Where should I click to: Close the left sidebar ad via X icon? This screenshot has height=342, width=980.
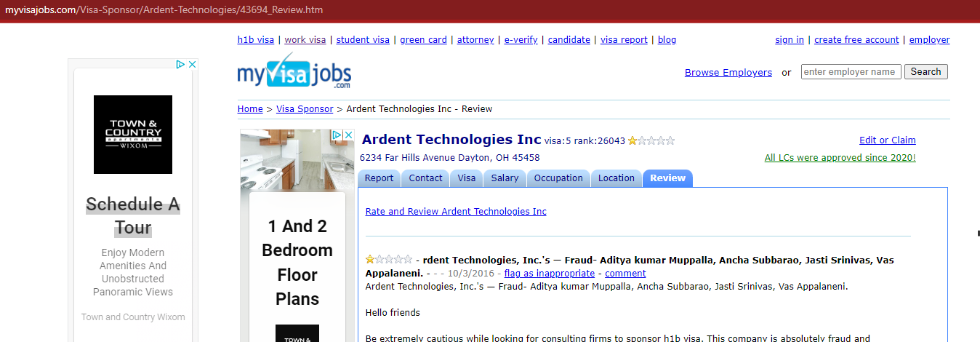[x=193, y=64]
